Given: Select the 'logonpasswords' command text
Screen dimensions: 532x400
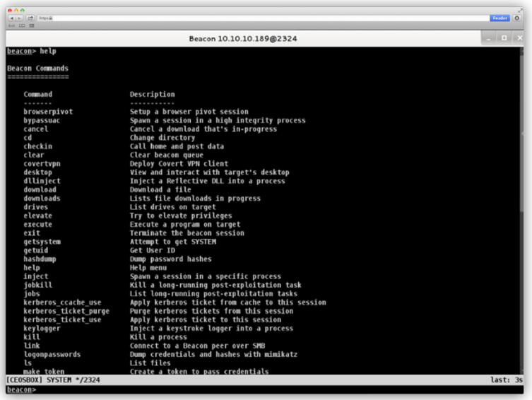Looking at the screenshot, I should pos(52,354).
